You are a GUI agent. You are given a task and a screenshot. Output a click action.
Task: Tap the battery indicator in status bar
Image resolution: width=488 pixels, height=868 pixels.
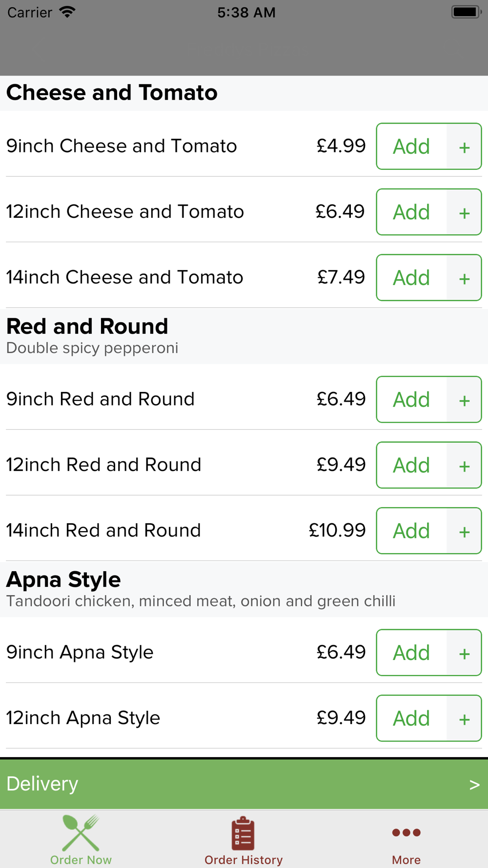tap(466, 12)
